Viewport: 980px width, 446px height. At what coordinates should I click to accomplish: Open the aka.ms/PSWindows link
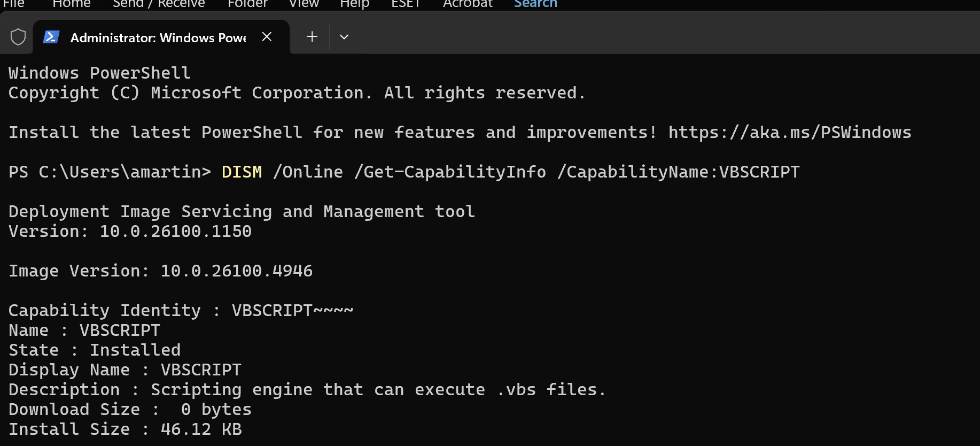(x=790, y=132)
